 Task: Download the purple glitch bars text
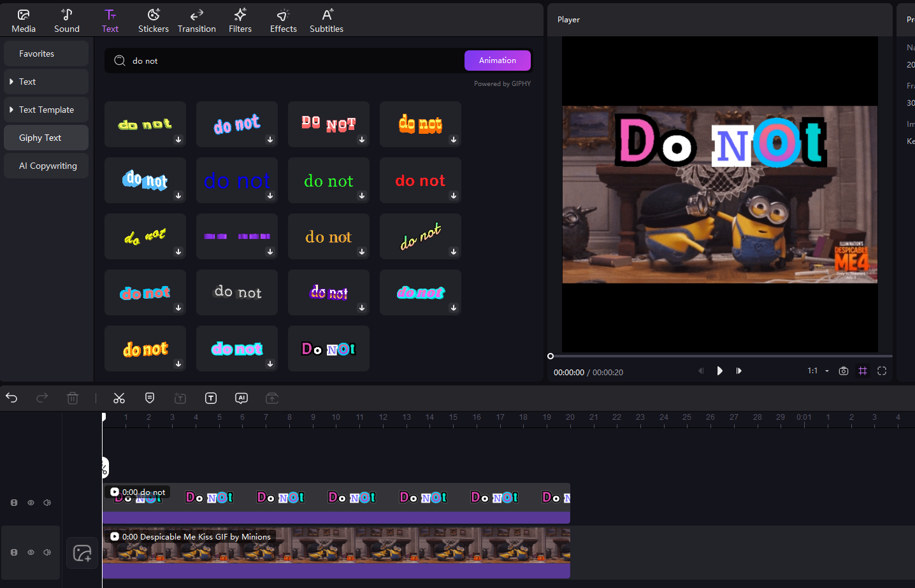(x=270, y=252)
